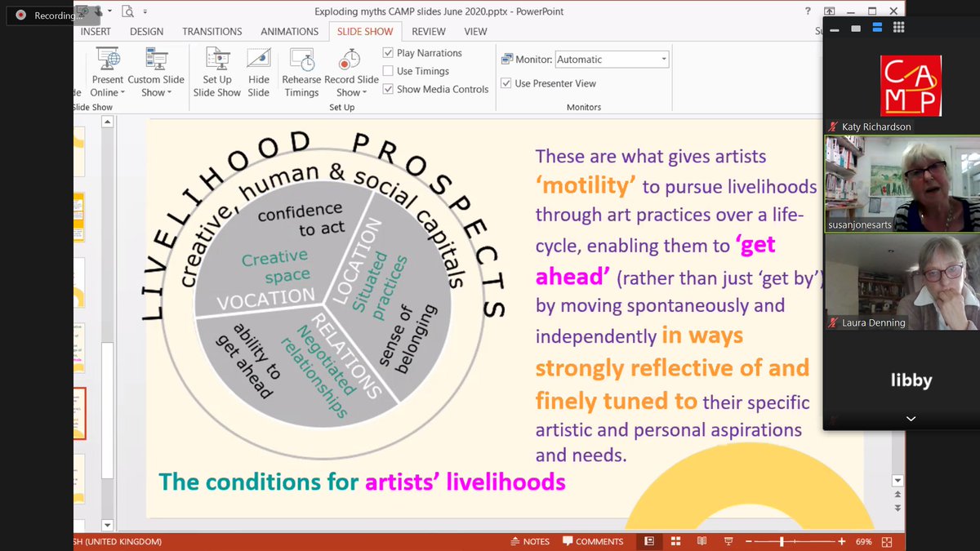Viewport: 980px width, 551px height.
Task: Click thumbnail pane scroll down arrow
Action: pyautogui.click(x=107, y=525)
